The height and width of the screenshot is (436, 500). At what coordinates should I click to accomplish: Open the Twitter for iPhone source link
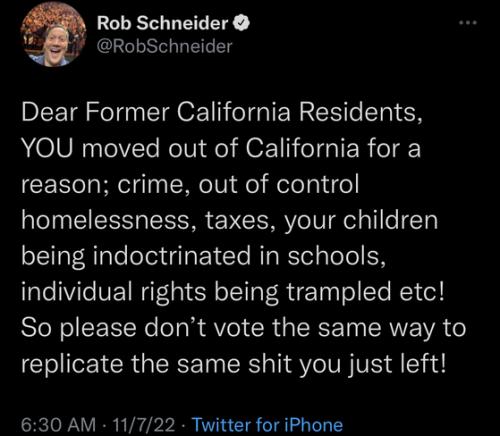tap(268, 425)
